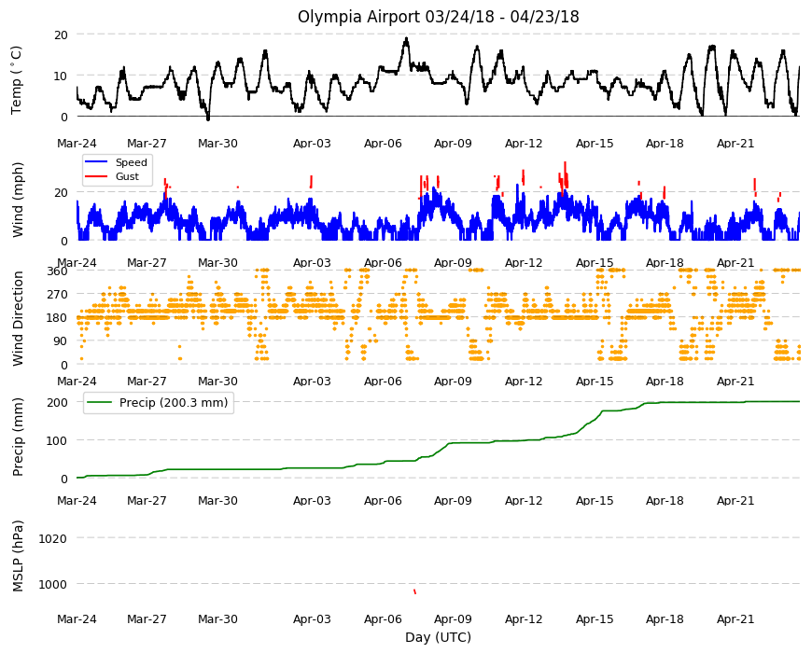
Task: Click Apr-09 tick under temperature plot
Action: [x=453, y=144]
